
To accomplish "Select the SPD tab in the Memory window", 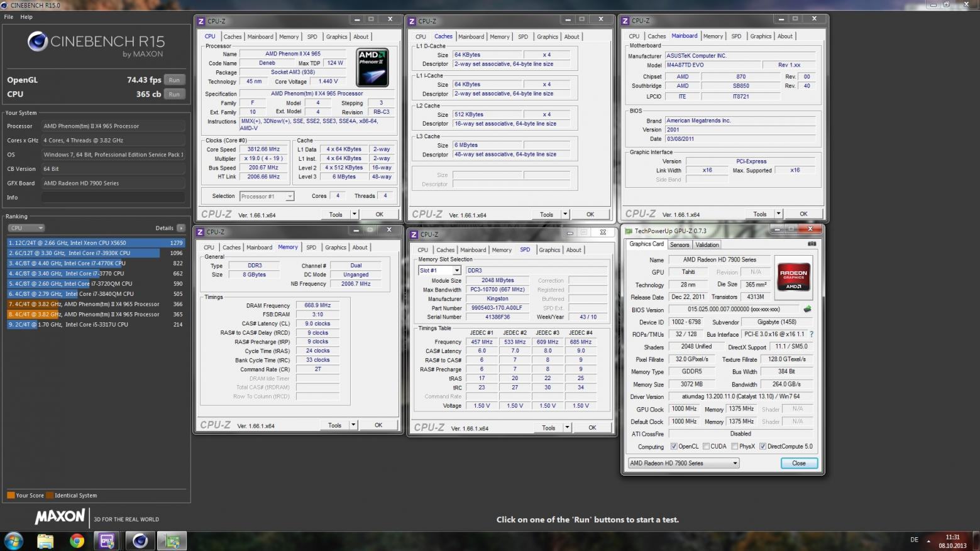I will (x=311, y=248).
